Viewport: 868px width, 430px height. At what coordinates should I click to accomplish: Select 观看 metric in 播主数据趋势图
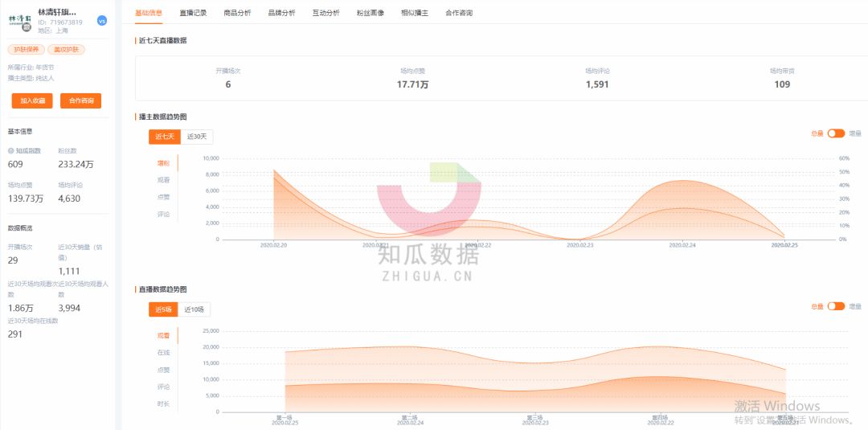click(x=163, y=180)
